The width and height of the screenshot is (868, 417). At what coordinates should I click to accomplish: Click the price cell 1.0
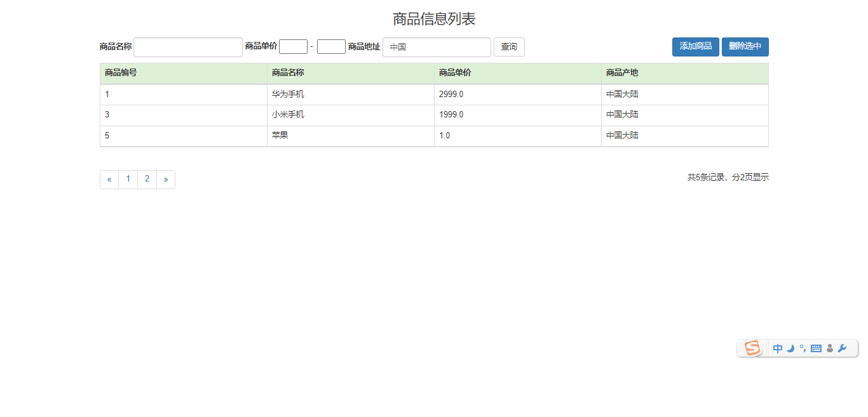[518, 136]
